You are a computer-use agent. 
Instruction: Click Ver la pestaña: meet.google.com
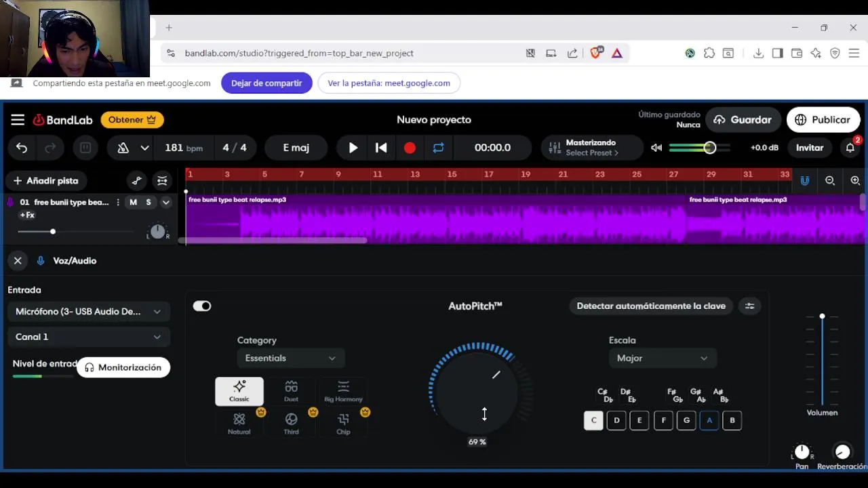tap(389, 83)
